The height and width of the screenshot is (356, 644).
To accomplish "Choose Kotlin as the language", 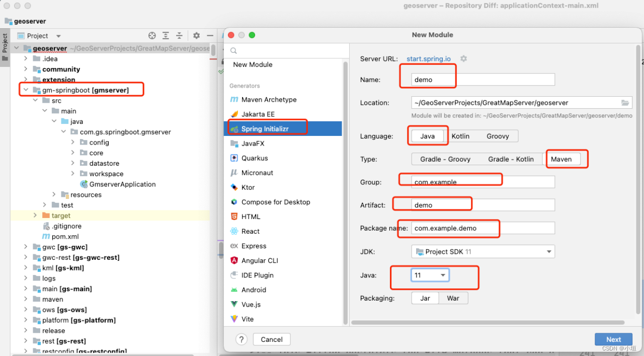I will [460, 136].
